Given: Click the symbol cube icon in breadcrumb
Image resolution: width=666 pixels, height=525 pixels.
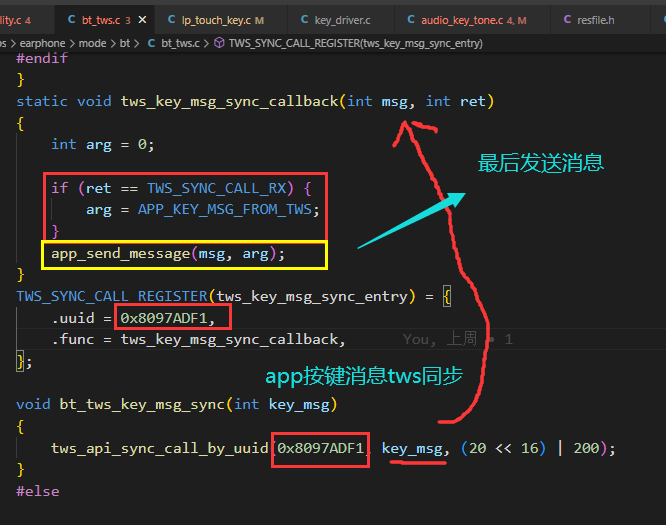Looking at the screenshot, I should (219, 43).
